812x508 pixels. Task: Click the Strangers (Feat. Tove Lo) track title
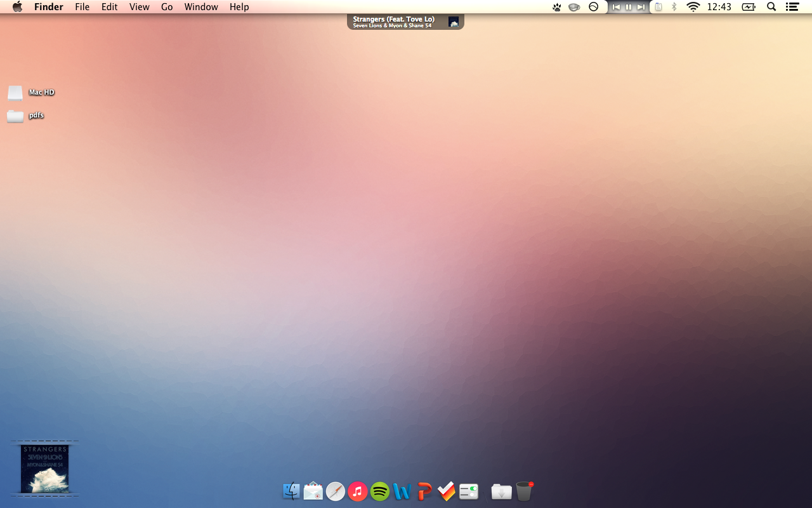tap(394, 19)
